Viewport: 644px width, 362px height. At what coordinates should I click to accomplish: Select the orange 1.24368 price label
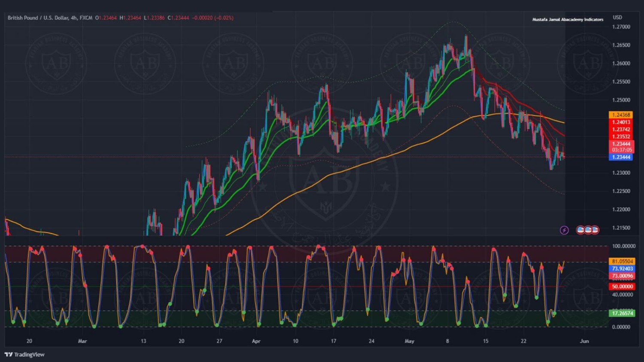coord(621,115)
